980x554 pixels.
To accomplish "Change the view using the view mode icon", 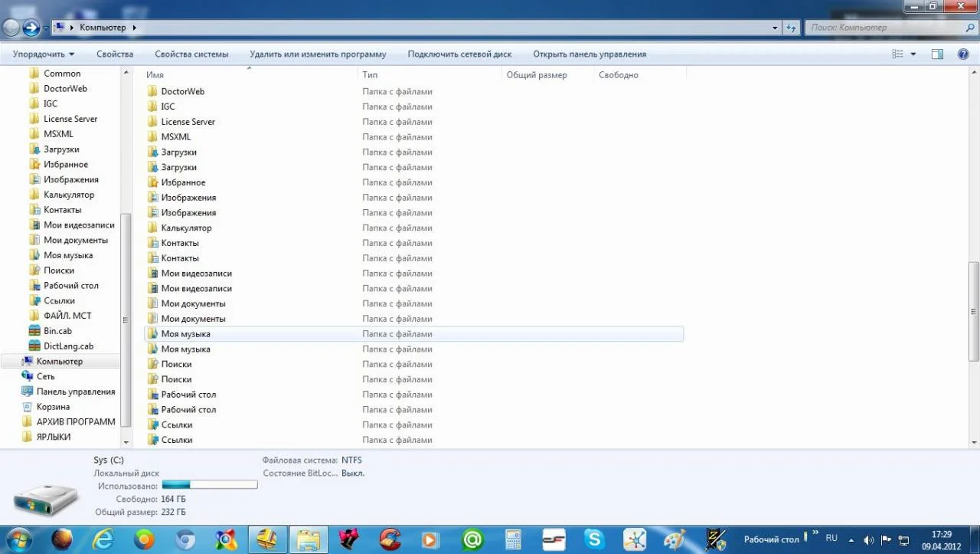I will [898, 54].
